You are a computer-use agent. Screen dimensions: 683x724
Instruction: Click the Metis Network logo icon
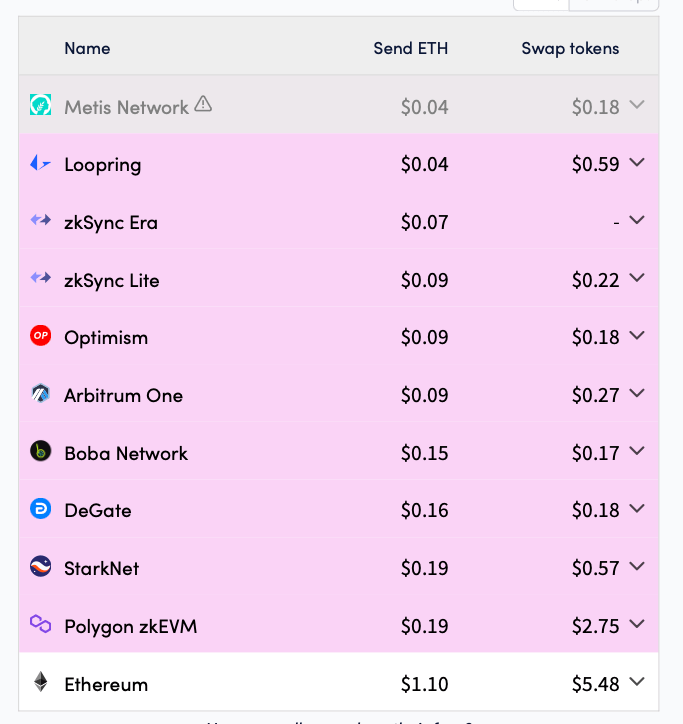[41, 105]
